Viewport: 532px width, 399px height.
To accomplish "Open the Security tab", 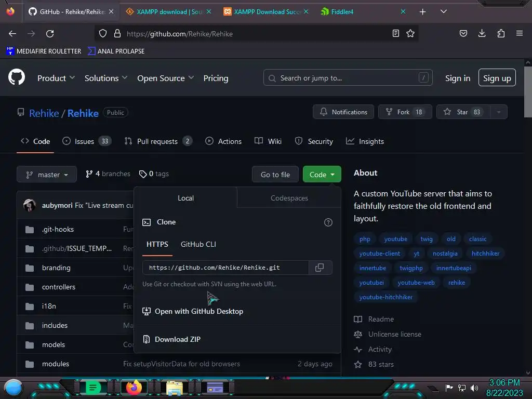I will click(x=314, y=141).
